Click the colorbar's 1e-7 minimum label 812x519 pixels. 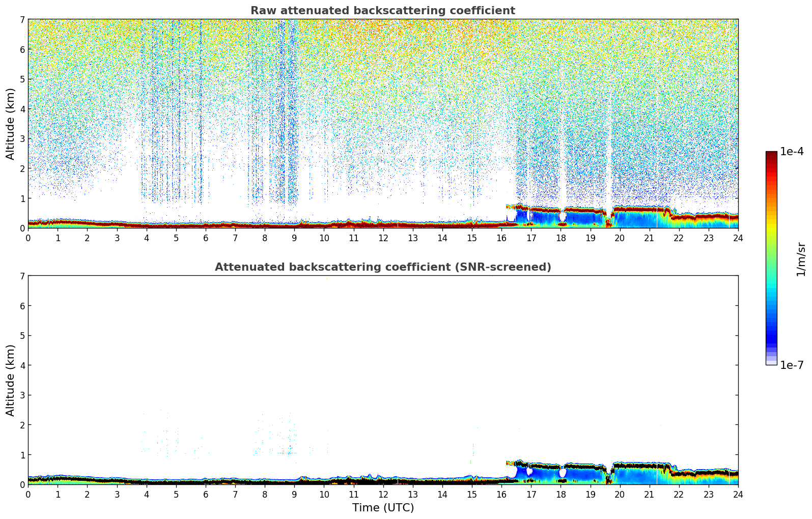point(792,365)
